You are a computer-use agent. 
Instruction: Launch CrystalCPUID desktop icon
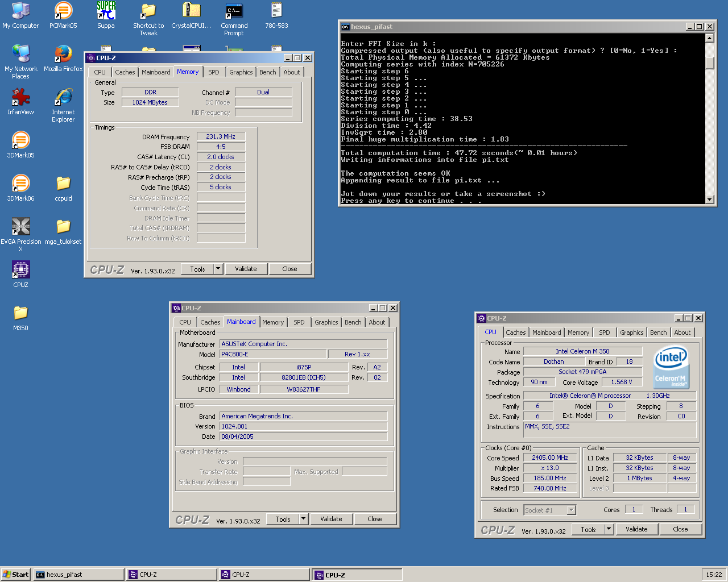point(191,15)
